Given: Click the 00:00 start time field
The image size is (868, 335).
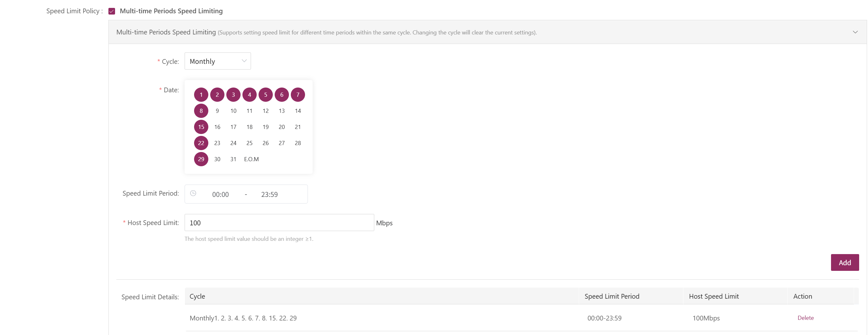Looking at the screenshot, I should 220,194.
